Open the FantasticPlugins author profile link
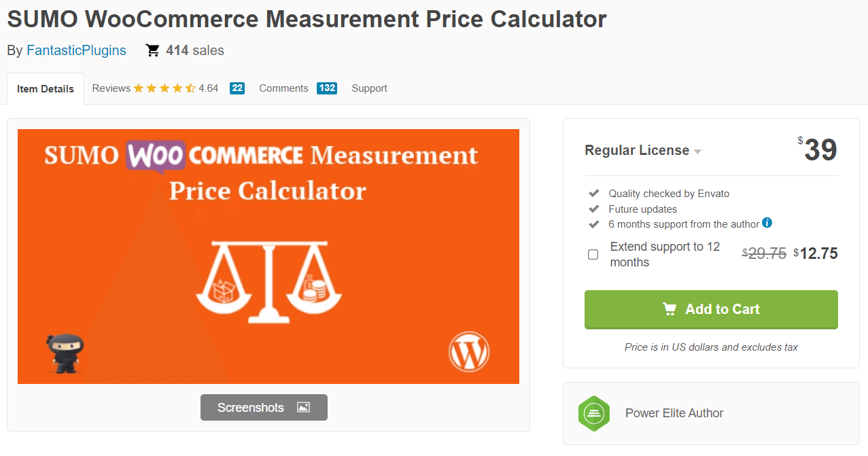Image resolution: width=868 pixels, height=456 pixels. click(x=76, y=50)
